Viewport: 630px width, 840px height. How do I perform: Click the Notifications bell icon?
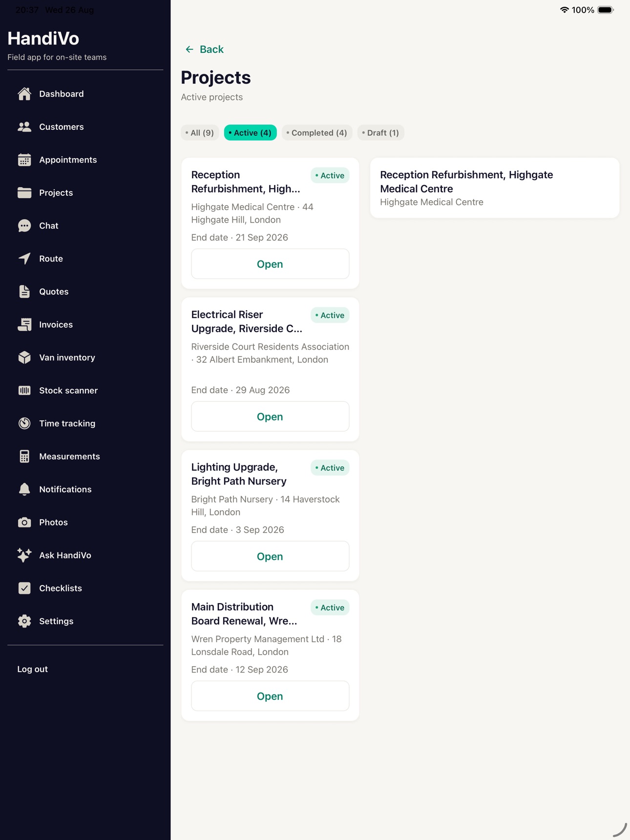[x=24, y=489]
